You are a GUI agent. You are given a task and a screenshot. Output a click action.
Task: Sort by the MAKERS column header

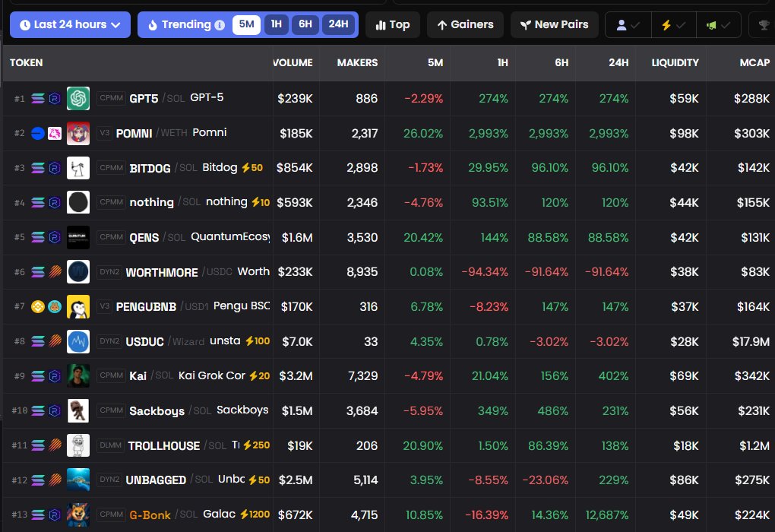(357, 63)
